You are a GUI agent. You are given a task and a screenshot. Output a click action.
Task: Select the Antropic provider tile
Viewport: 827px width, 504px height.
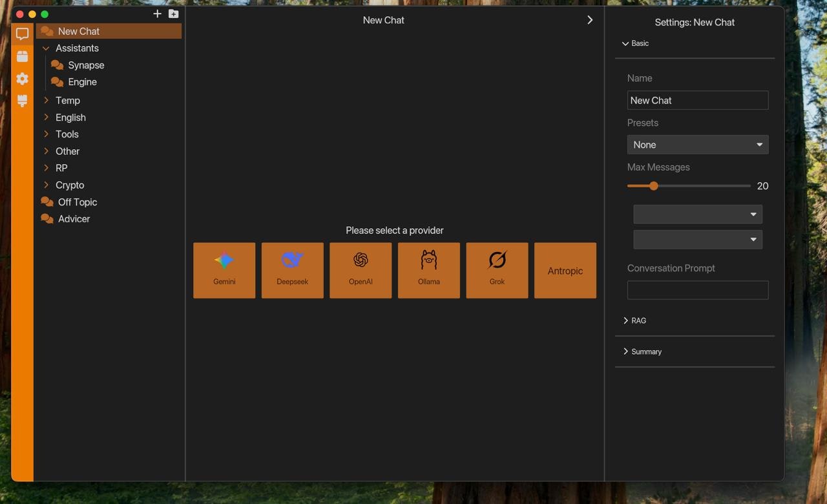pyautogui.click(x=565, y=270)
